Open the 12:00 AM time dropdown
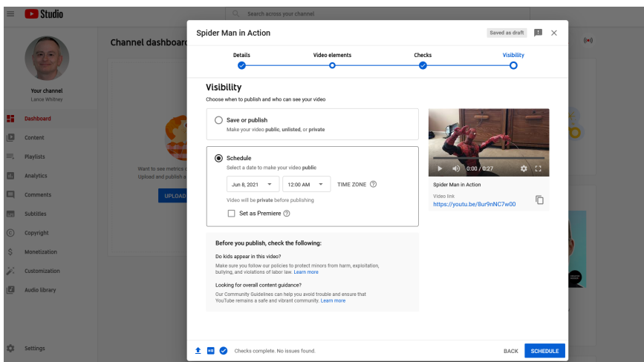The height and width of the screenshot is (362, 644). pos(306,184)
